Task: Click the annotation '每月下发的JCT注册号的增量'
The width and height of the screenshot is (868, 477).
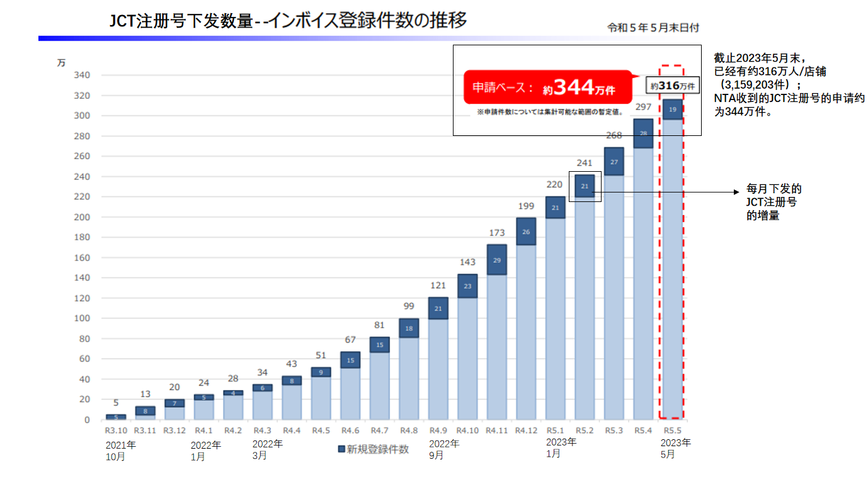Action: click(774, 203)
